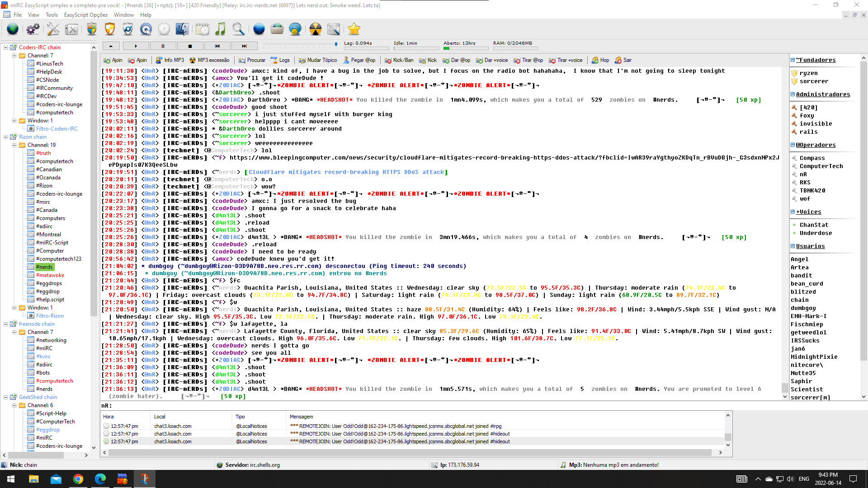Open the Tools menu
The width and height of the screenshot is (868, 488).
coord(52,15)
